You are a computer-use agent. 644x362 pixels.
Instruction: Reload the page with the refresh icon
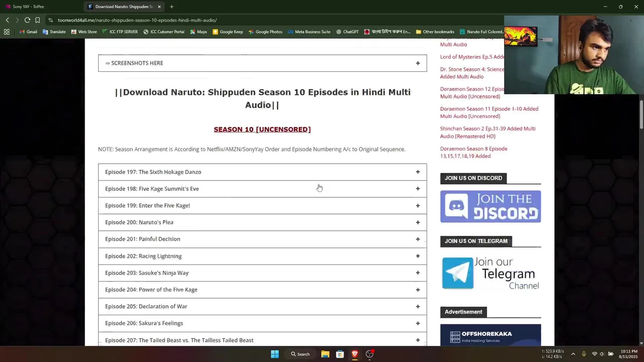[x=27, y=20]
